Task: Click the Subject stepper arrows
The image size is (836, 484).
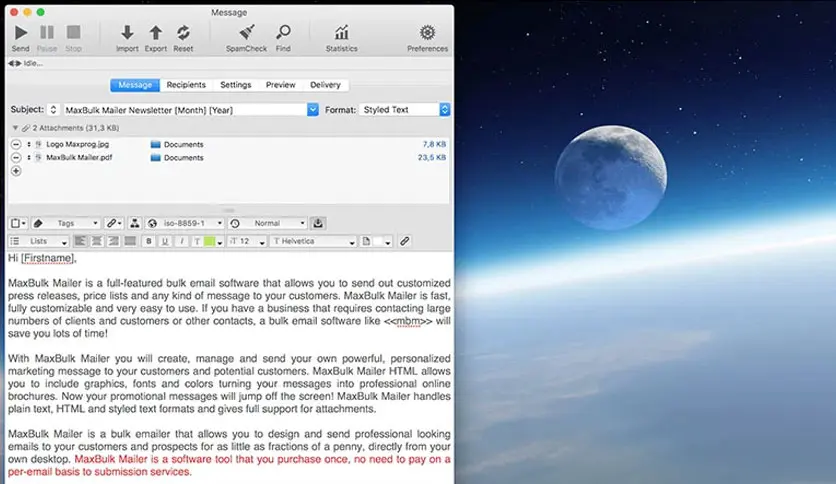Action: (53, 110)
